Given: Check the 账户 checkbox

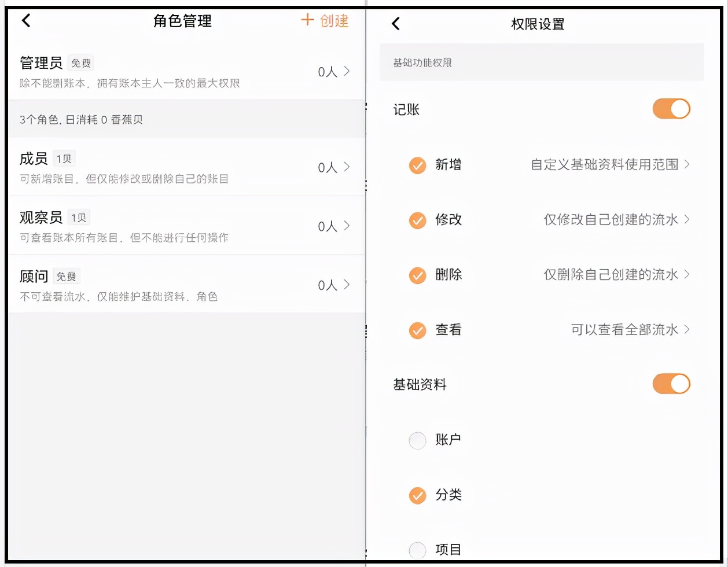Looking at the screenshot, I should (x=417, y=440).
